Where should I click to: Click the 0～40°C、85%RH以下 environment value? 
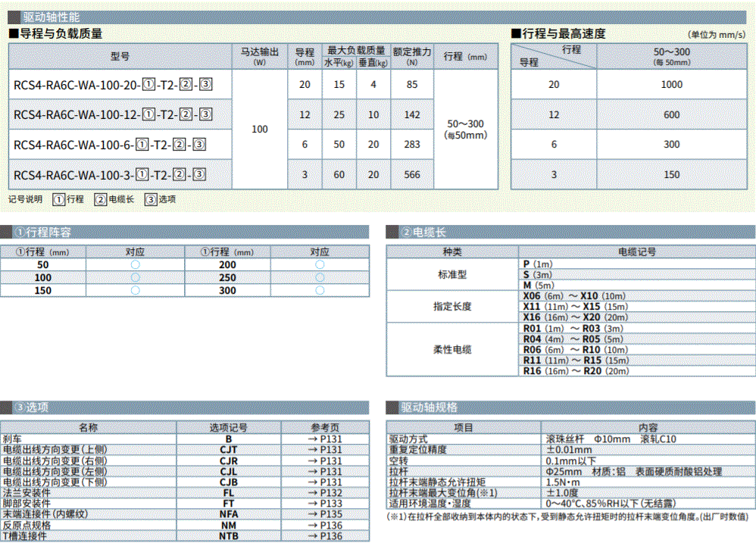pos(611,504)
